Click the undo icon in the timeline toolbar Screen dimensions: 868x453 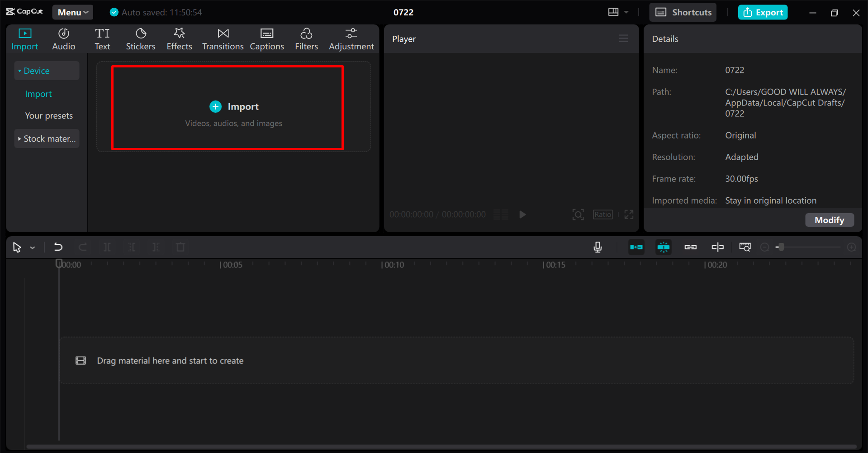[58, 247]
